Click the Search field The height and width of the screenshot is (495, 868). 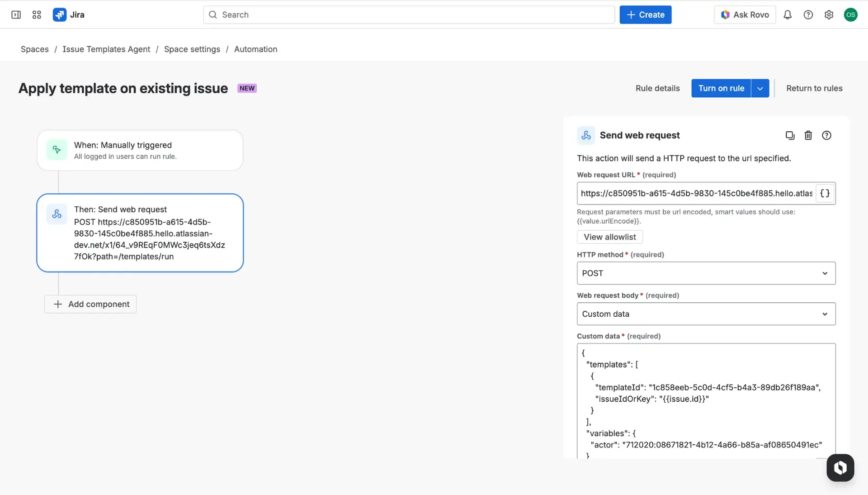(x=407, y=14)
